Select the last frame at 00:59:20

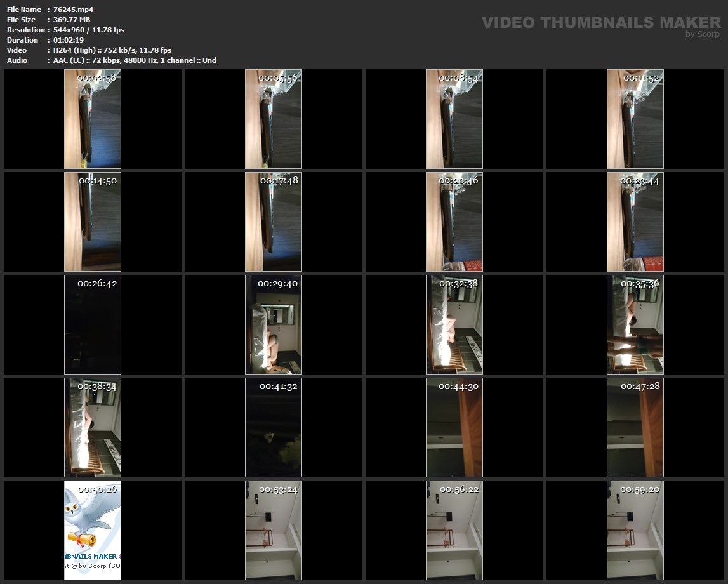point(635,531)
